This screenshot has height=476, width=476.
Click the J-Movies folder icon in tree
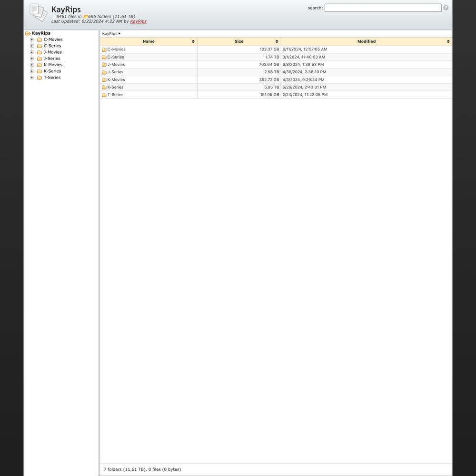coord(40,52)
